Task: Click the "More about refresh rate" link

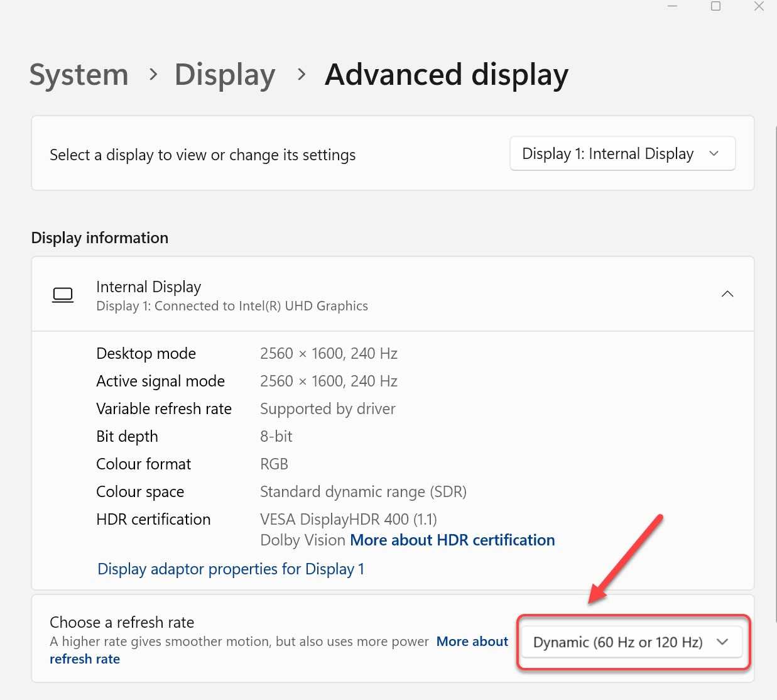Action: tap(472, 641)
